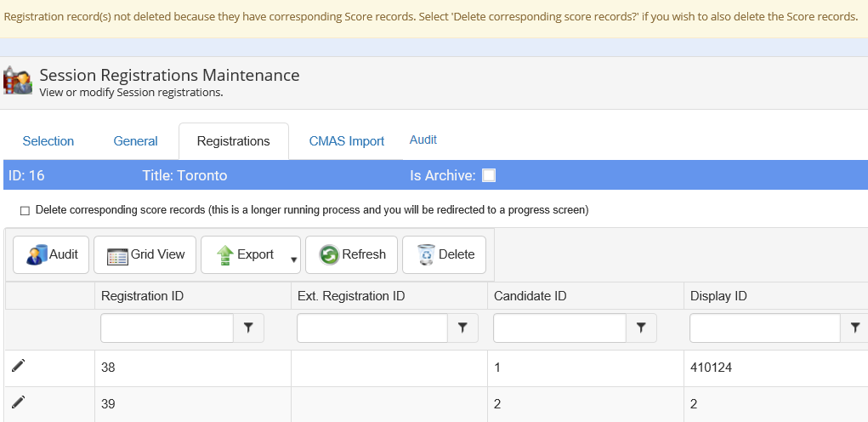Screen dimensions: 868x422
Task: Open Display ID filter menu
Action: pos(854,328)
